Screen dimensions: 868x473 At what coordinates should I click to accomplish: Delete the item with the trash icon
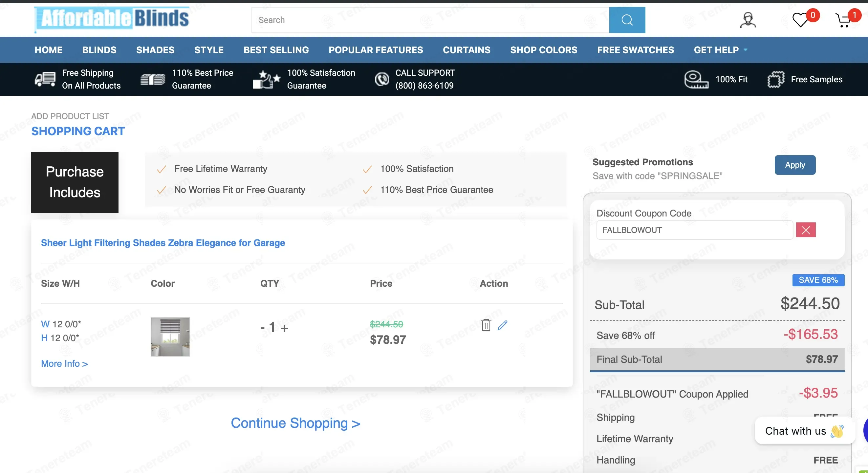(x=486, y=325)
